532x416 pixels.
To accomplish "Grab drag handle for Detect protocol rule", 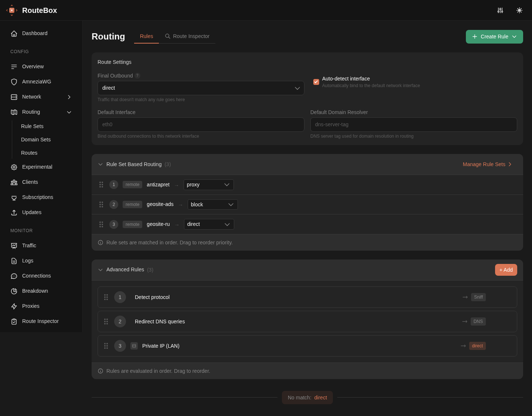I will [106, 297].
